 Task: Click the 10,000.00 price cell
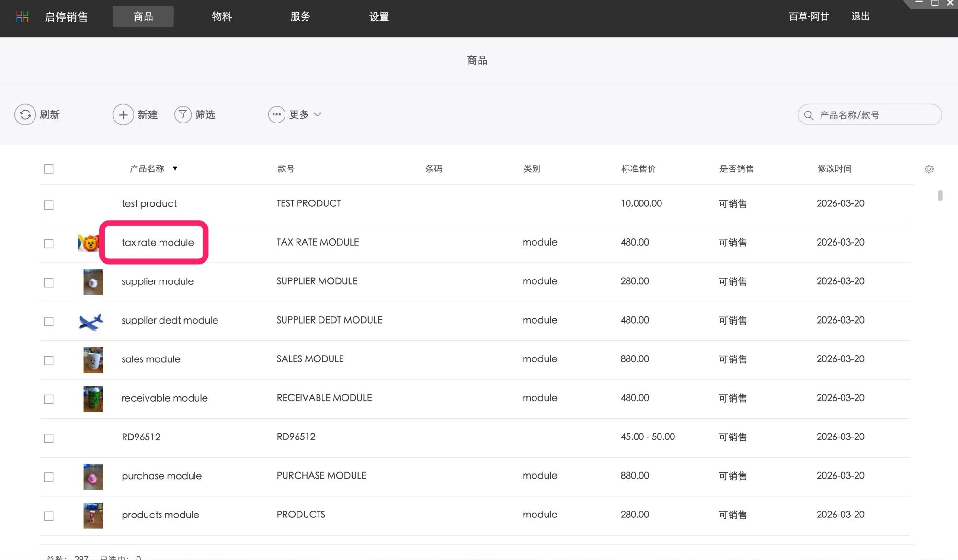click(641, 203)
